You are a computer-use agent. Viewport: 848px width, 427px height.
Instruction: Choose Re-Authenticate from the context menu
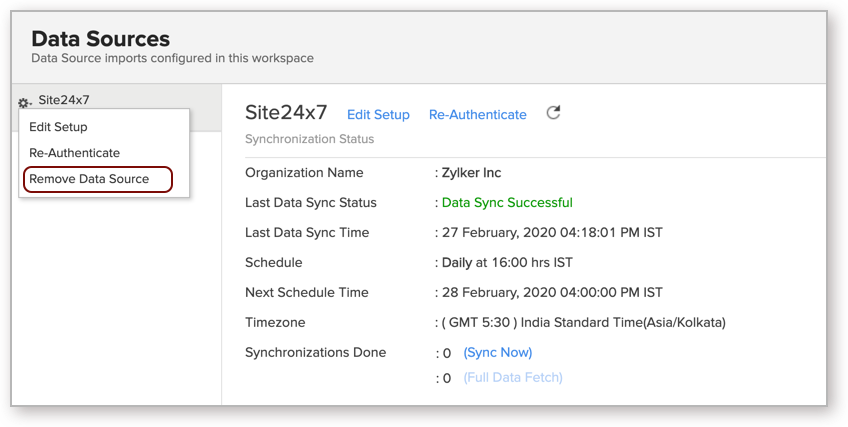[x=75, y=153]
